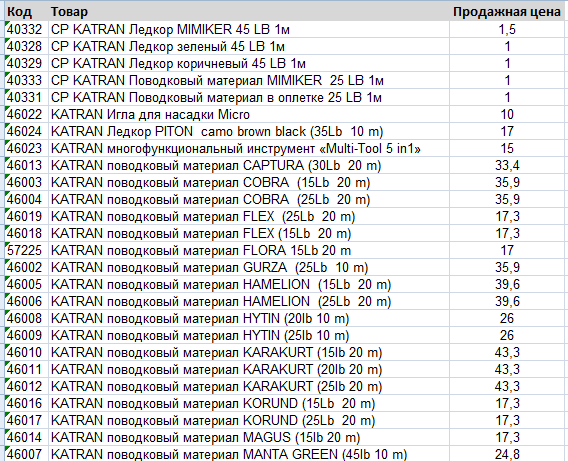
Task: Click the cell with code 57225
Action: (27, 251)
